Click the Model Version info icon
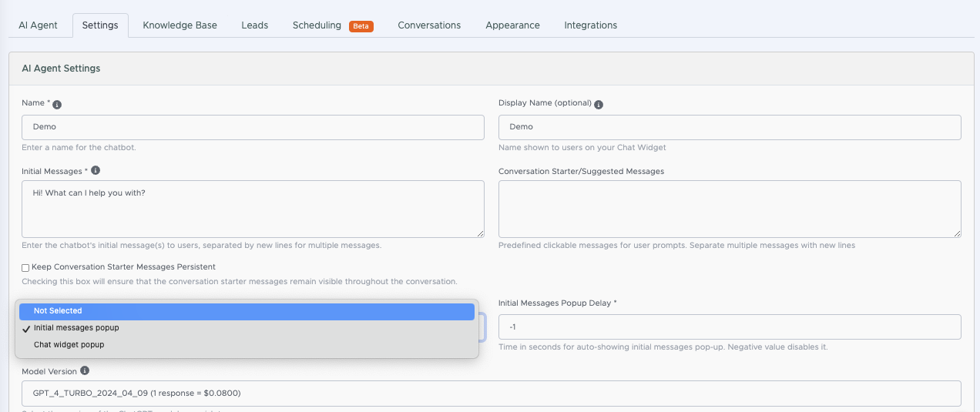This screenshot has width=980, height=412. click(85, 371)
